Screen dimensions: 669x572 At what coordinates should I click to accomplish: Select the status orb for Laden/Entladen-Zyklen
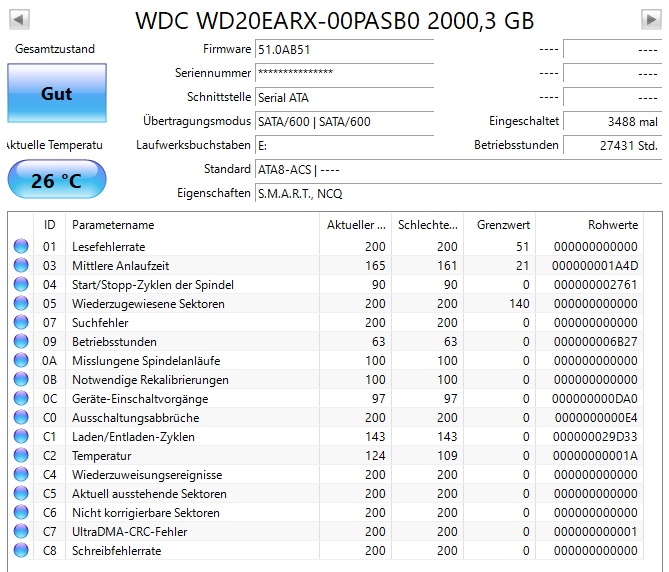[x=21, y=436]
